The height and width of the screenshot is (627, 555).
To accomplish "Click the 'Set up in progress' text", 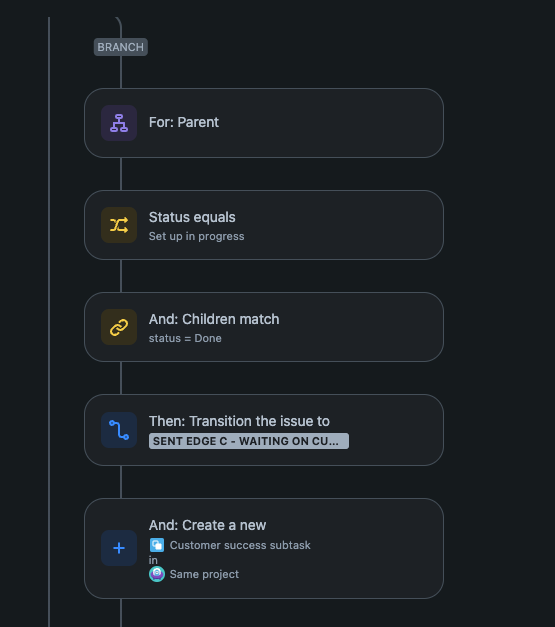I will click(x=196, y=236).
